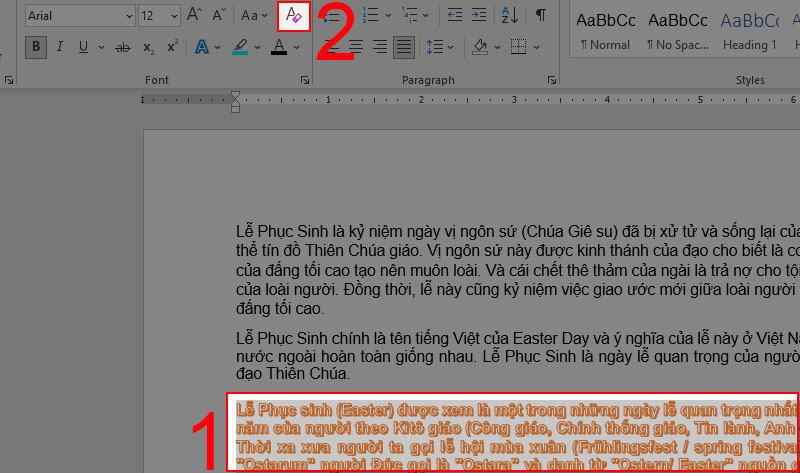This screenshot has height=473, width=800.
Task: Select the Normal style
Action: coord(606,30)
